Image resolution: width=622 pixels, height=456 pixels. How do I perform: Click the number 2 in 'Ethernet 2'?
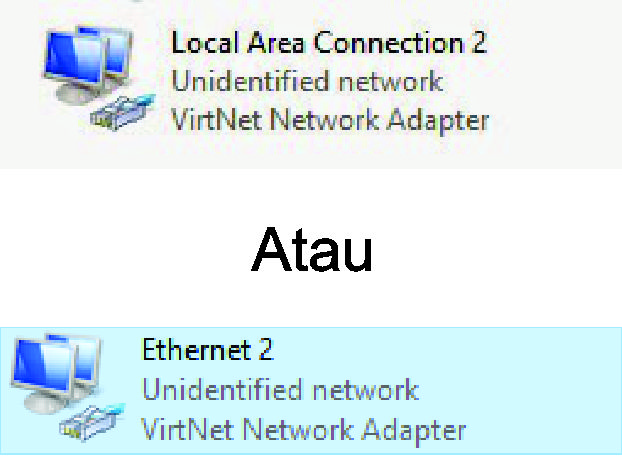click(x=266, y=349)
